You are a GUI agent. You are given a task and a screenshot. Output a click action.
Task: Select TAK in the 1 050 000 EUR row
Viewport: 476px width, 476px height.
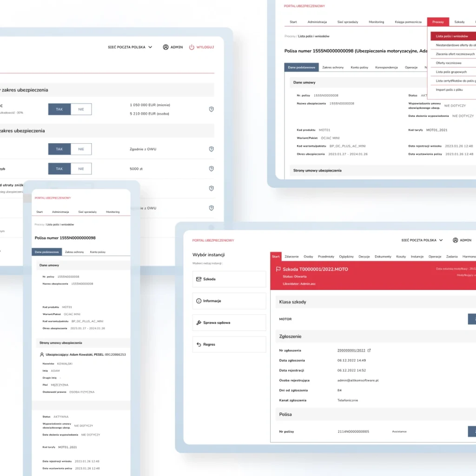(59, 109)
